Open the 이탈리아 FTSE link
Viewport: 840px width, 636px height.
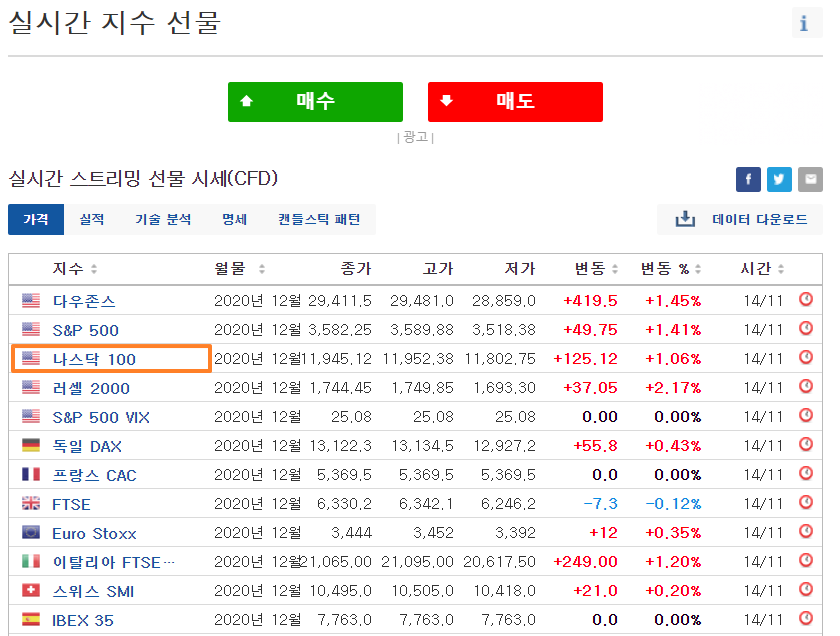[x=114, y=562]
